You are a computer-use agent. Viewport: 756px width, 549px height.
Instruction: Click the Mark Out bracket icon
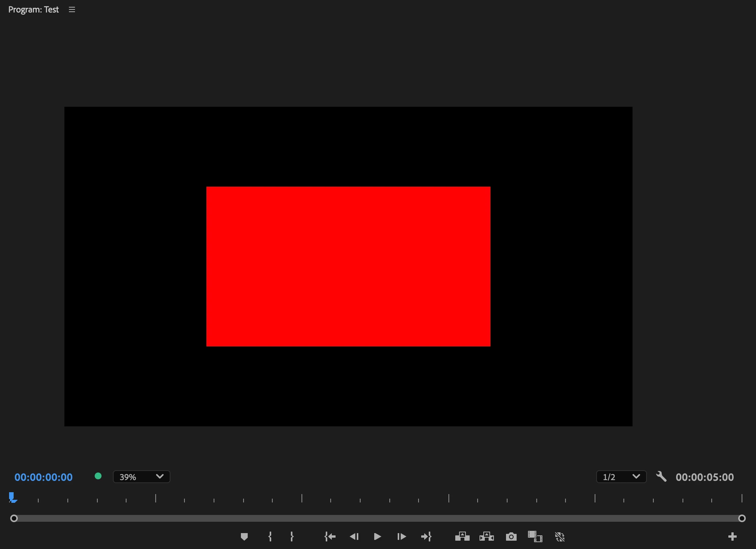tap(292, 537)
